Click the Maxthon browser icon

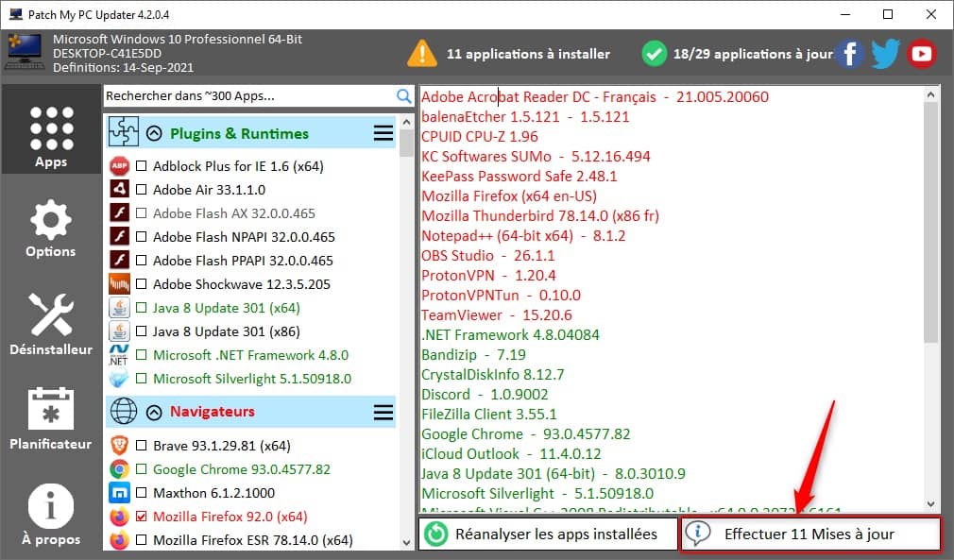[119, 493]
